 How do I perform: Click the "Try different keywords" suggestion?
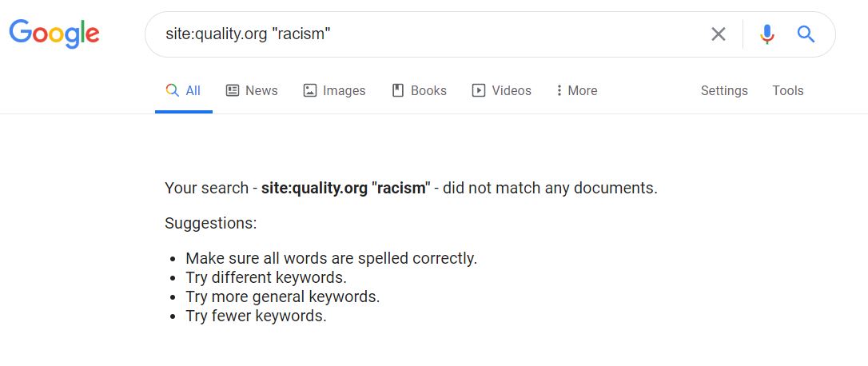(266, 277)
